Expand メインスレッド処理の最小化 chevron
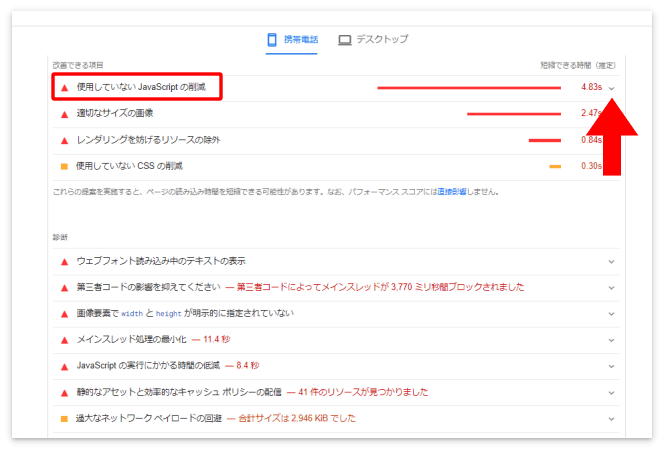Image resolution: width=664 pixels, height=451 pixels. click(x=611, y=340)
